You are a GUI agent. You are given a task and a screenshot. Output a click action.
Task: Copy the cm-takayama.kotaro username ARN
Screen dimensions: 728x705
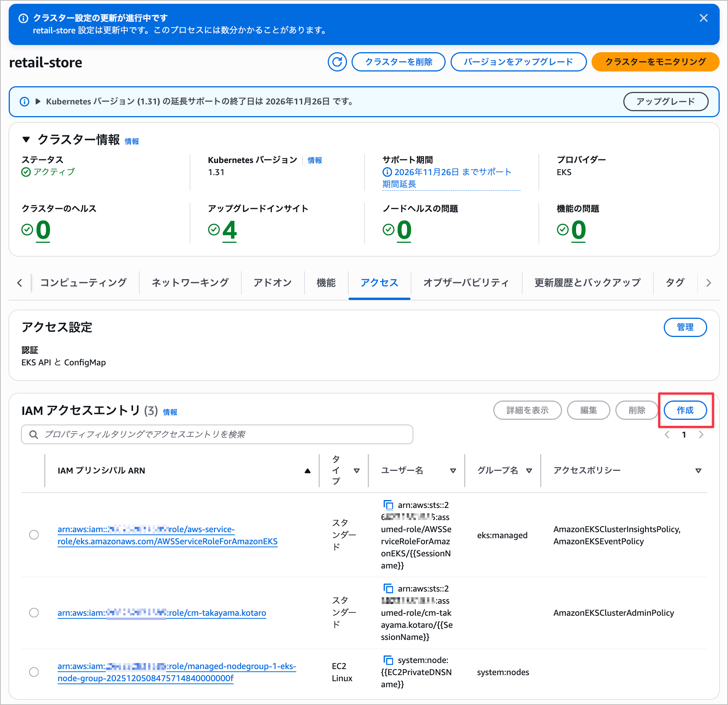[388, 589]
